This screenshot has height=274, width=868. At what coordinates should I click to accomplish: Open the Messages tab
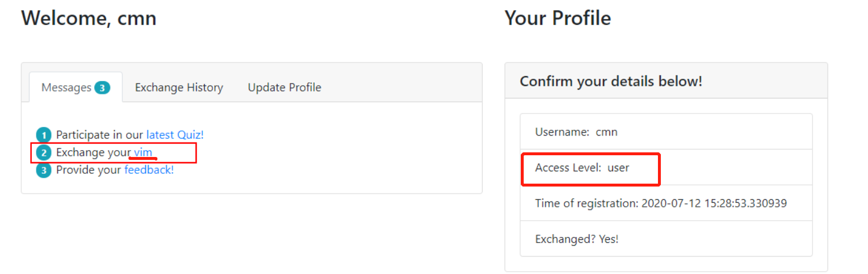(67, 87)
